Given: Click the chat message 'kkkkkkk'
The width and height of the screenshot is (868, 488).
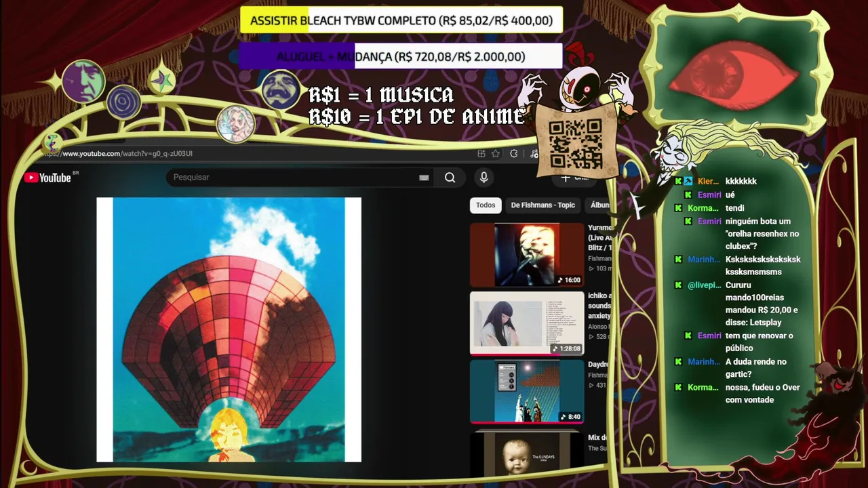Looking at the screenshot, I should click(x=741, y=182).
